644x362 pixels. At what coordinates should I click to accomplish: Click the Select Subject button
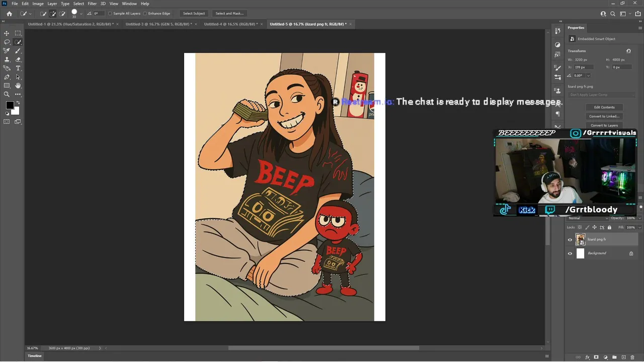194,14
